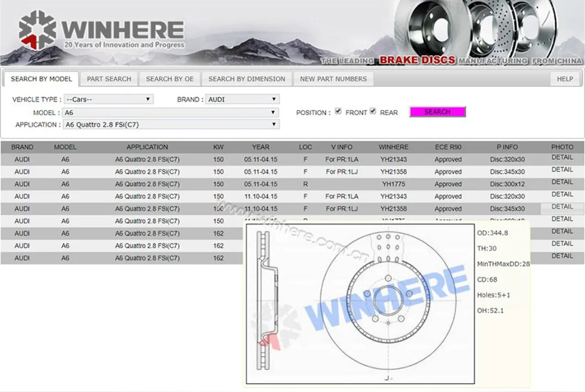
Task: Open the Search by OE tab
Action: point(169,79)
